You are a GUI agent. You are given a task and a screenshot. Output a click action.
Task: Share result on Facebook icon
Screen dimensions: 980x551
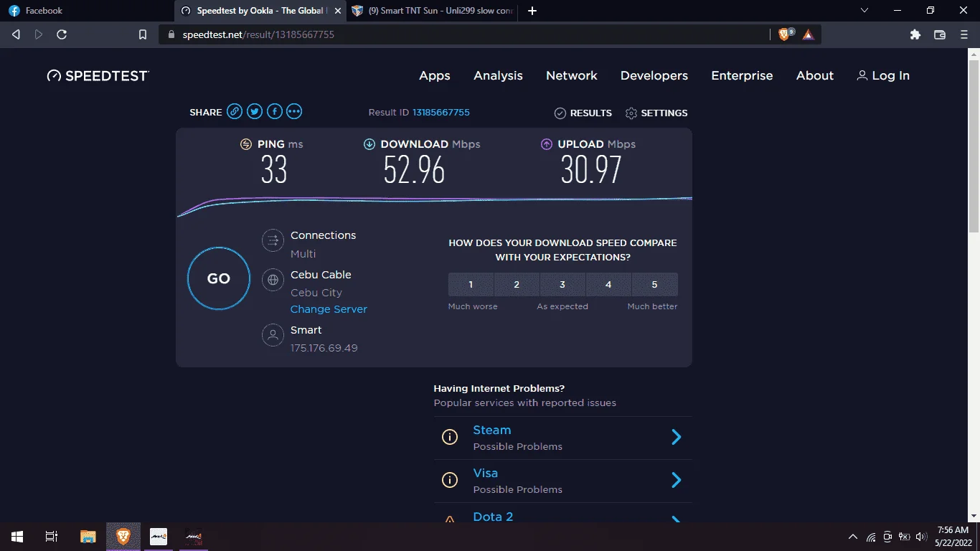click(275, 112)
